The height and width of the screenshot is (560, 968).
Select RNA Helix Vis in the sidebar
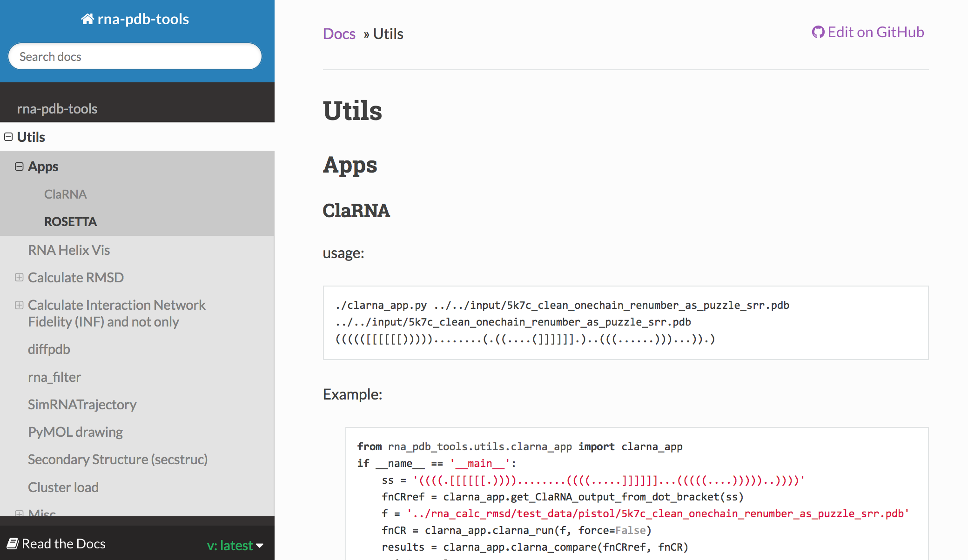[x=69, y=250]
